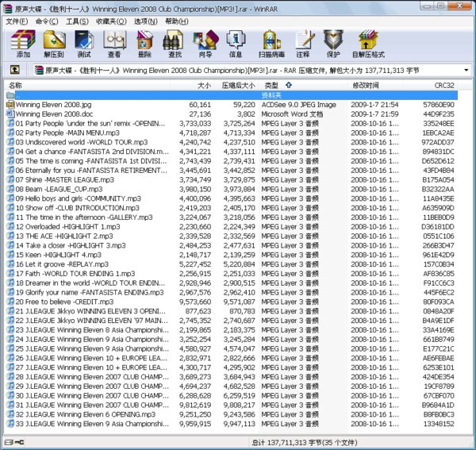Screen dimensions: 476x450
Task: Open the Options (选项) menu
Action: point(146,21)
